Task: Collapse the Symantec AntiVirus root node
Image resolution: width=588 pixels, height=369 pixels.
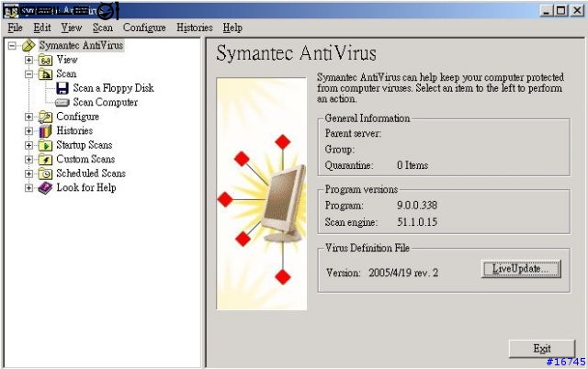Action: click(x=12, y=46)
